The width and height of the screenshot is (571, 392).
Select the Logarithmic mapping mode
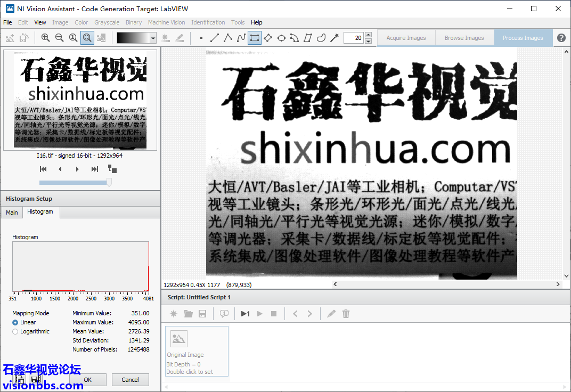point(15,331)
